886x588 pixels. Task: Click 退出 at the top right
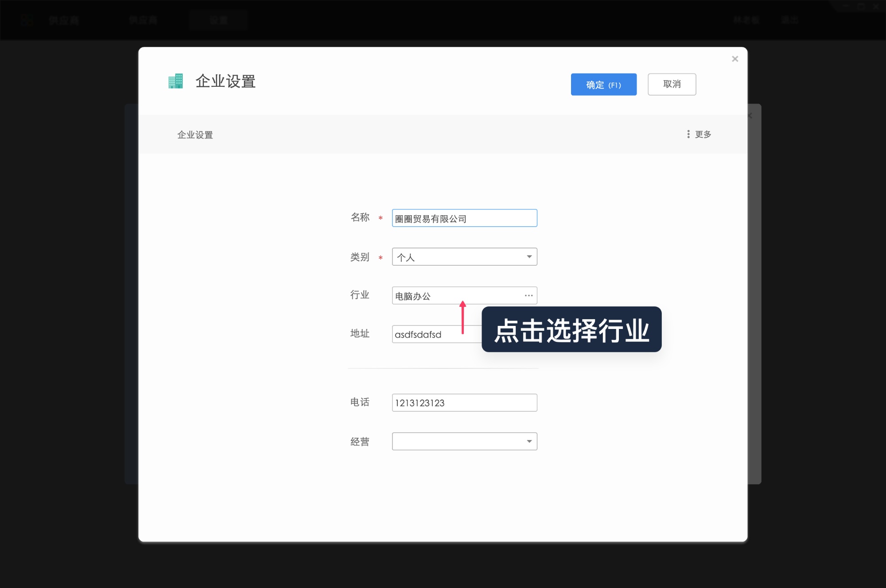click(790, 20)
